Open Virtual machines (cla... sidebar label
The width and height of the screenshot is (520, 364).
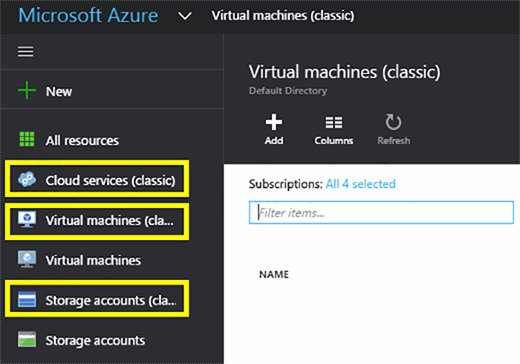[110, 220]
